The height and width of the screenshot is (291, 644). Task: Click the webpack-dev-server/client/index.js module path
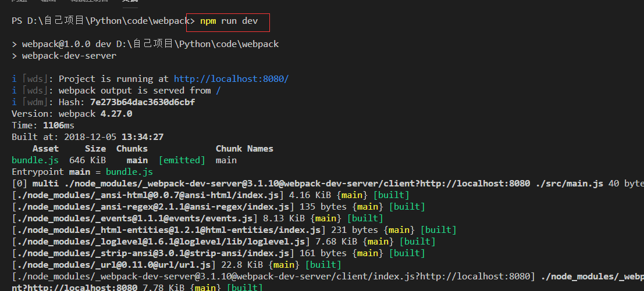tap(273, 276)
